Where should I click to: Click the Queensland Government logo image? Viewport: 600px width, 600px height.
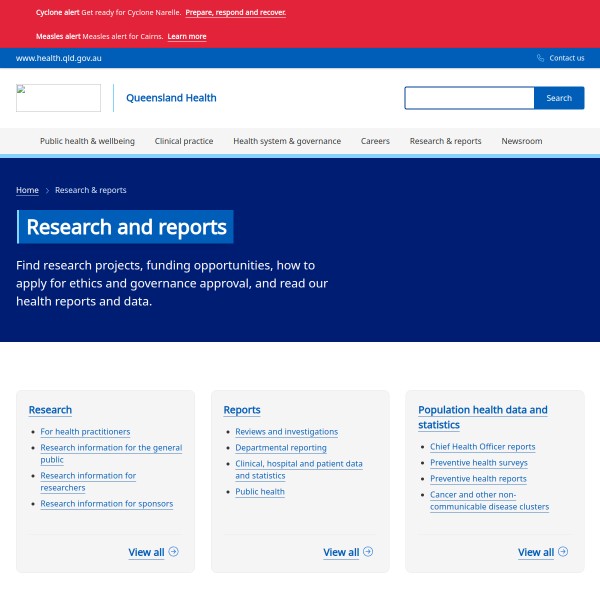pyautogui.click(x=58, y=98)
